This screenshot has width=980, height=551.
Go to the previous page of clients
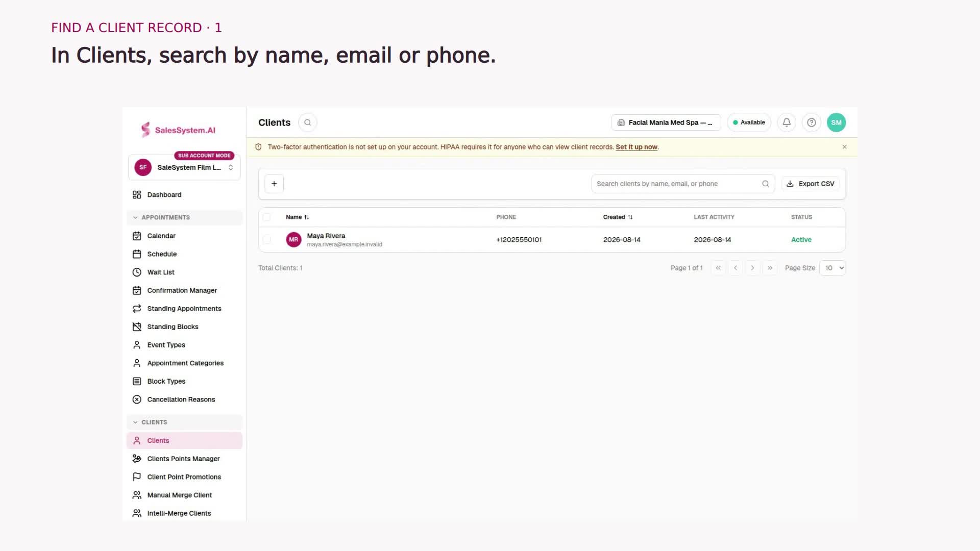pos(736,268)
